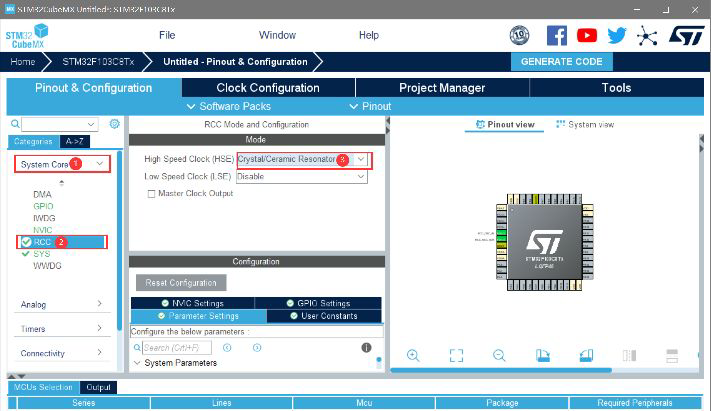This screenshot has height=411, width=711.
Task: Click the ST community network icon
Action: (x=647, y=36)
